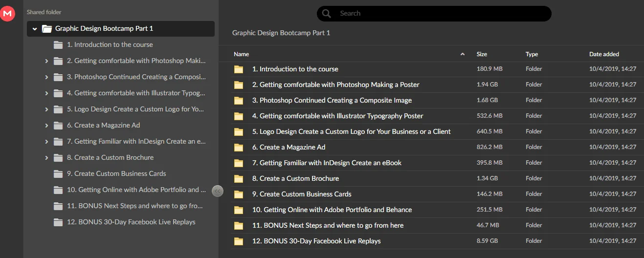644x258 pixels.
Task: Expand tree folder 6. Create a Magazine Ad
Action: coord(46,126)
